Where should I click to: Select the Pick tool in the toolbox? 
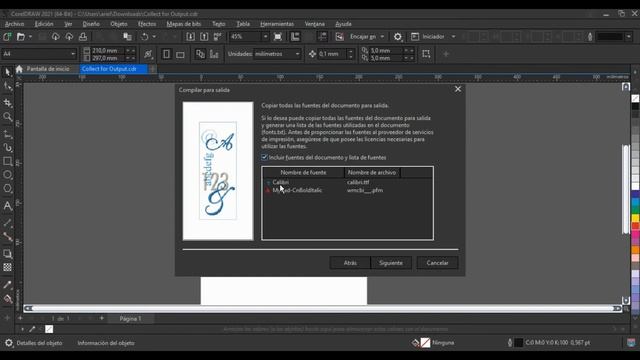click(7, 72)
